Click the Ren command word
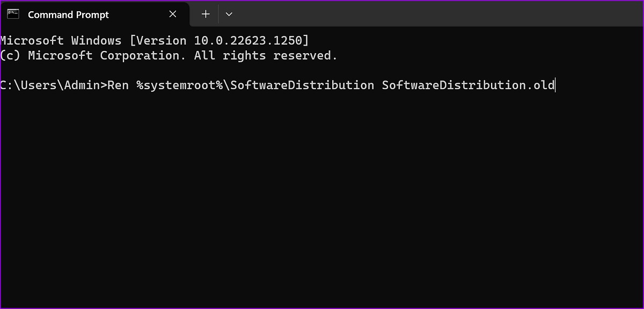The height and width of the screenshot is (309, 644). point(118,85)
